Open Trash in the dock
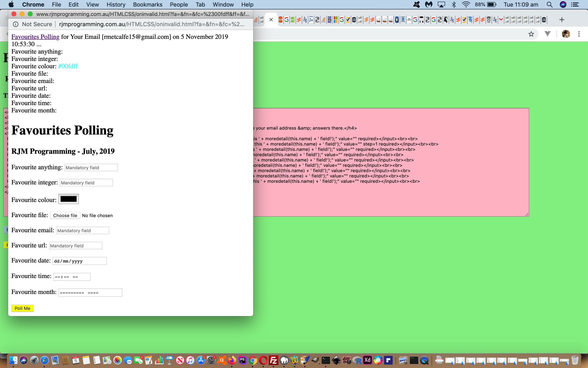588x368 pixels. (x=575, y=360)
